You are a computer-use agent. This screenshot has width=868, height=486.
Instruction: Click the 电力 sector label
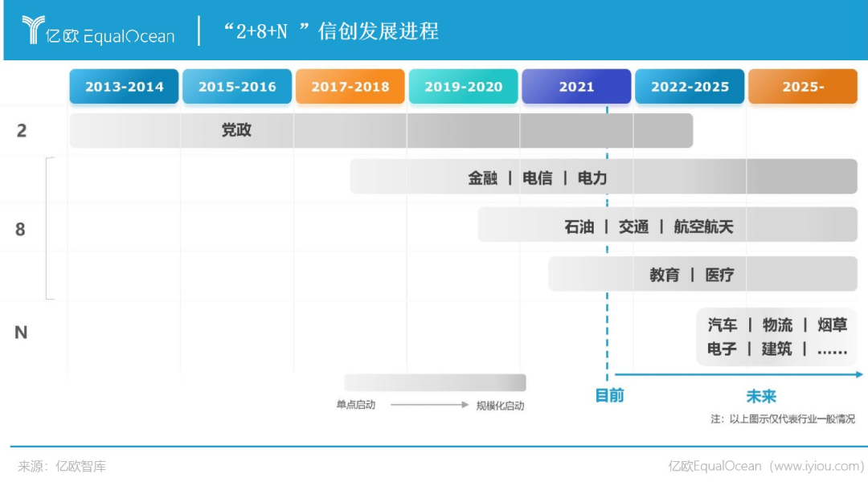592,178
